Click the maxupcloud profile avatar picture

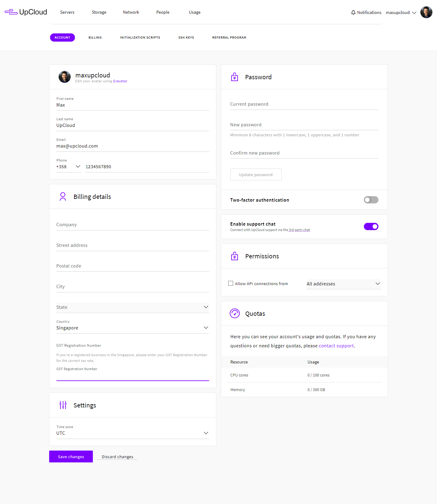click(65, 77)
